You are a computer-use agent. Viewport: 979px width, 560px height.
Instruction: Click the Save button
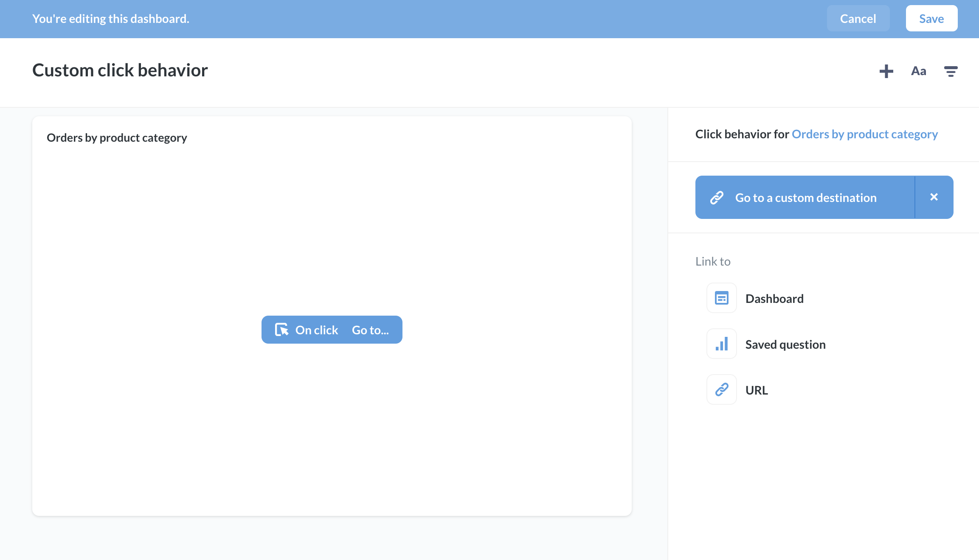pyautogui.click(x=931, y=18)
